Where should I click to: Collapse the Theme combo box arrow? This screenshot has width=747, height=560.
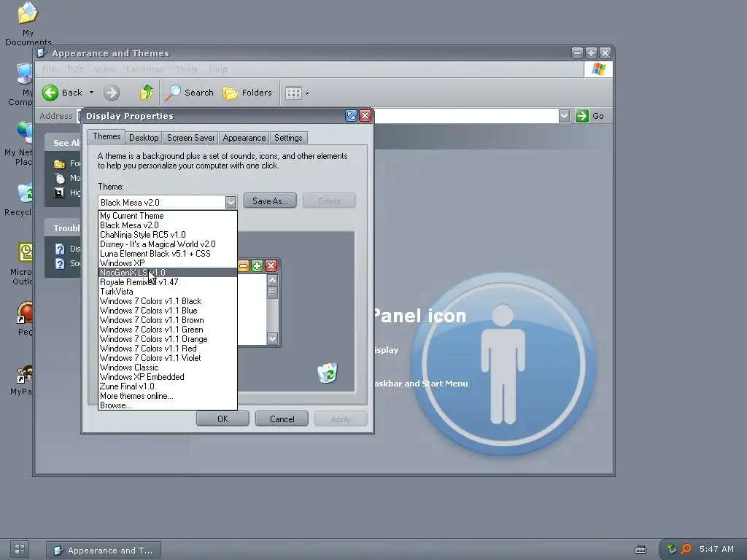[x=231, y=203]
